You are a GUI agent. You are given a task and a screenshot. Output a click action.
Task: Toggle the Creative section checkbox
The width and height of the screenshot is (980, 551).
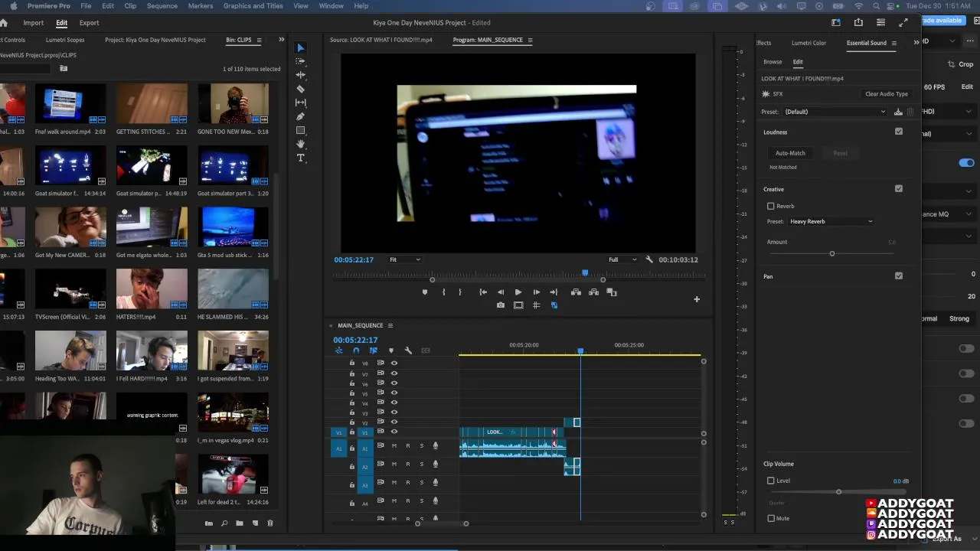(x=899, y=188)
